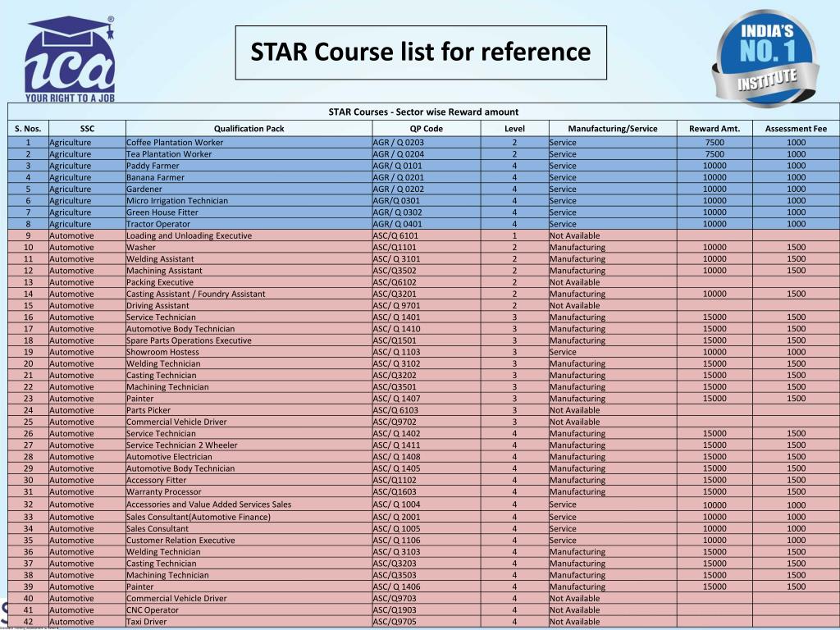Click the Qualification Pack column header
The width and height of the screenshot is (840, 630).
[249, 129]
